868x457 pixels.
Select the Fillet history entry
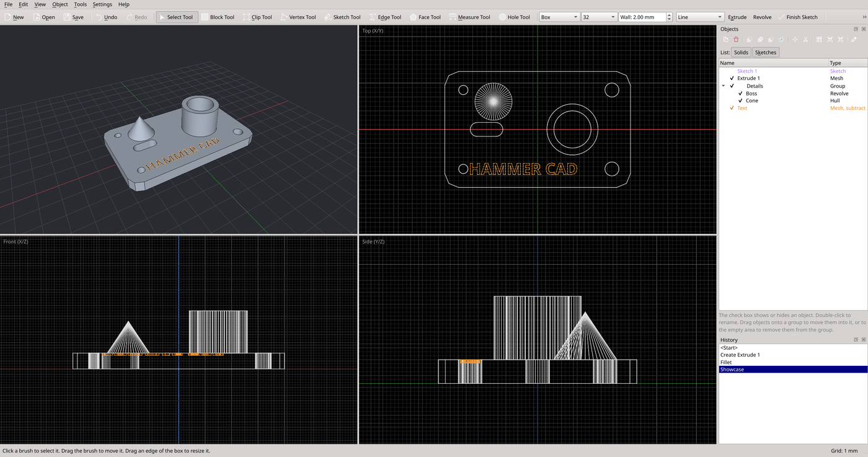(793, 362)
